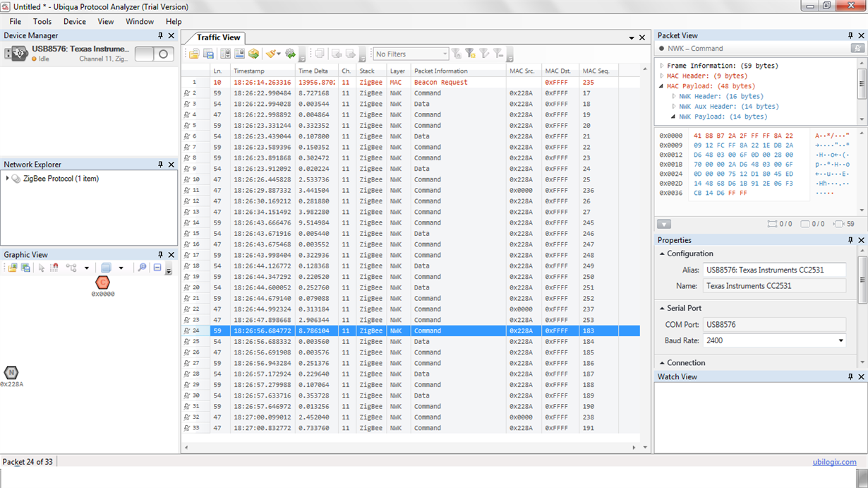Open the Tools menu
Viewport: 868px width, 488px height.
tap(42, 22)
